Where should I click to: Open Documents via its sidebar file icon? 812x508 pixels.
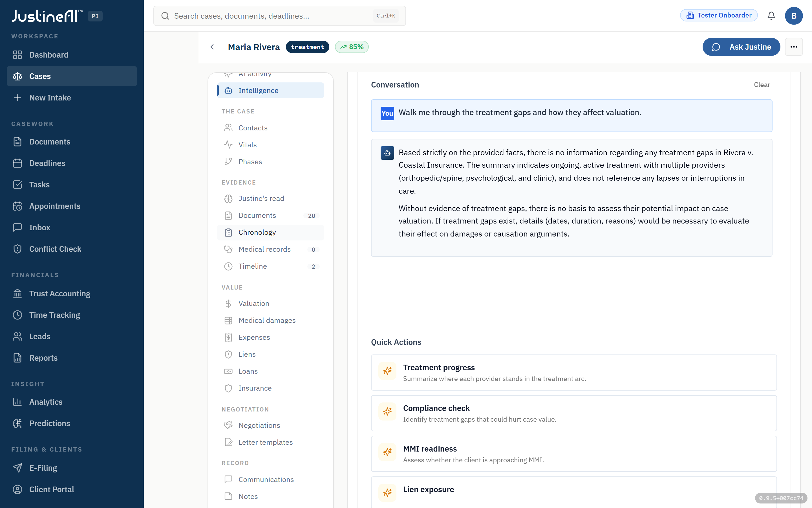click(x=17, y=142)
